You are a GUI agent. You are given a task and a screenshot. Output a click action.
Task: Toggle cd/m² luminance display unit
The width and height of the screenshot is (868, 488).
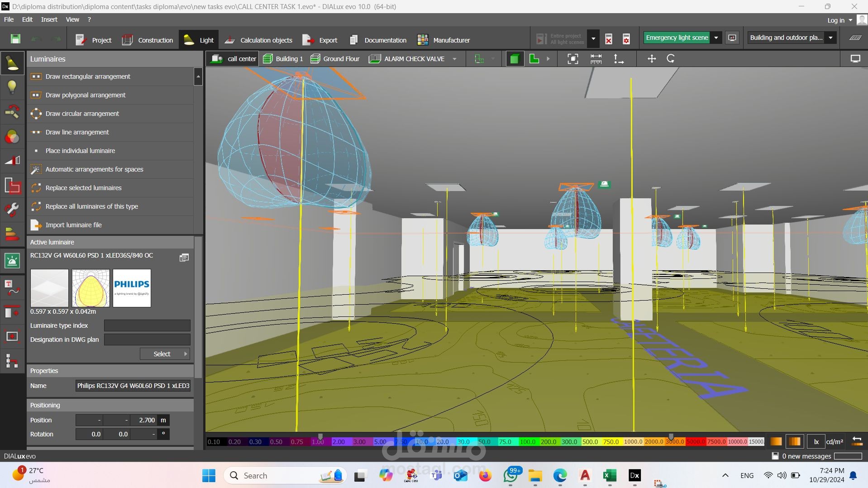[x=834, y=441]
